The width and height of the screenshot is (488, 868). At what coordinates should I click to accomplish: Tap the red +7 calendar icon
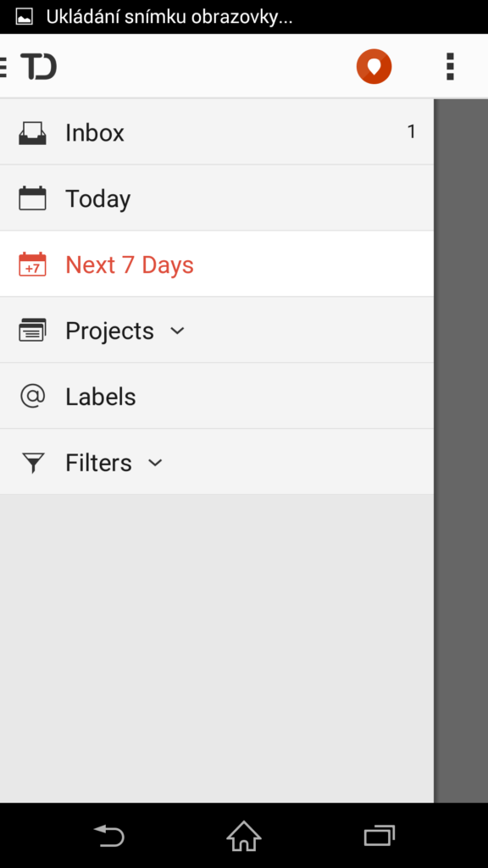[32, 264]
